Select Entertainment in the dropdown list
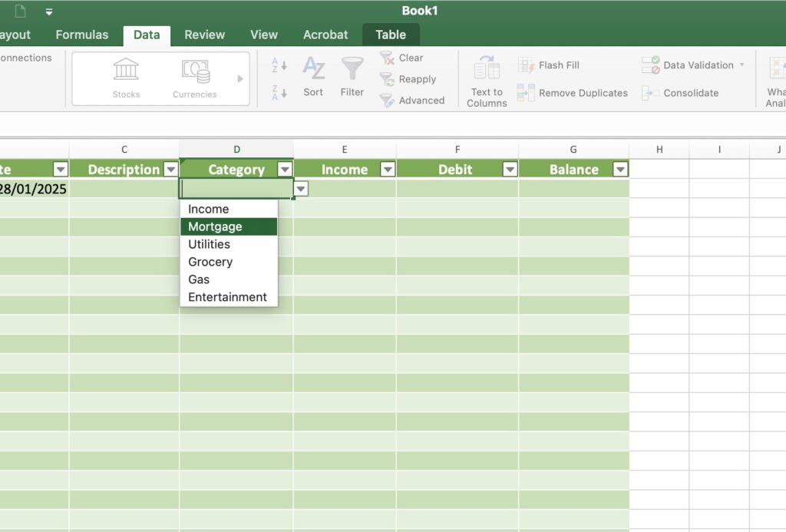The width and height of the screenshot is (786, 532). point(229,297)
